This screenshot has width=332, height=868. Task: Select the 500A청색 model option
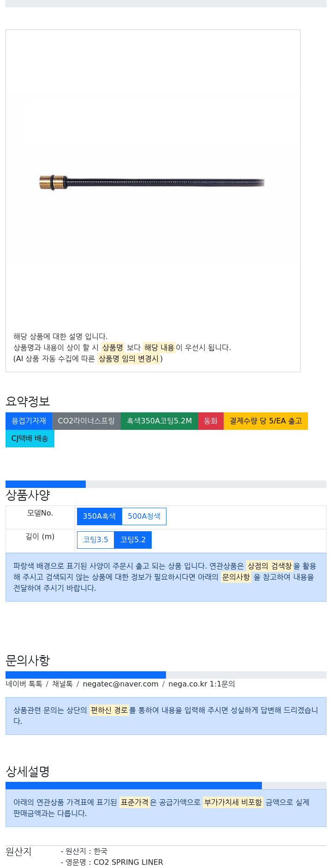[x=144, y=516]
